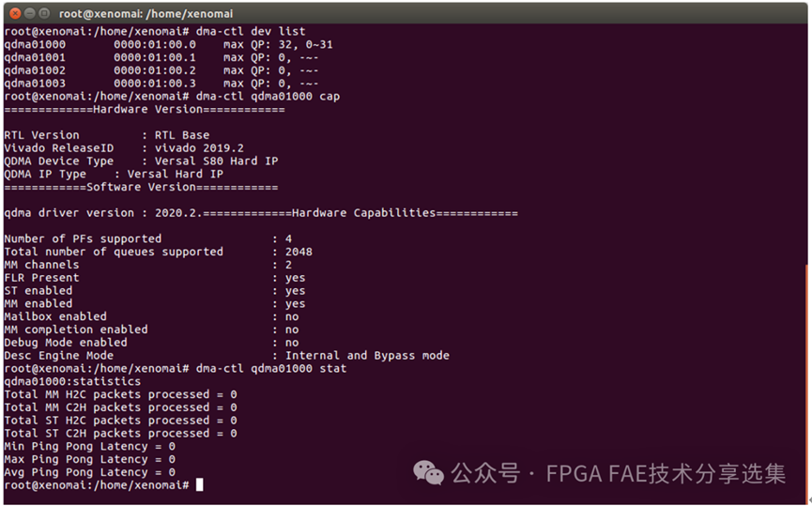
Task: Click the 'Desc Engine Mode' line
Action: [x=226, y=356]
